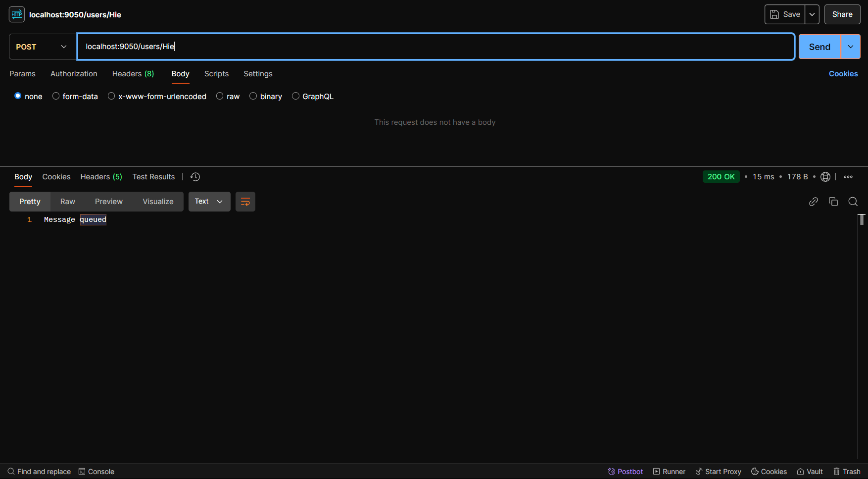The width and height of the screenshot is (868, 479).
Task: Open Cookies manager in status bar
Action: [769, 472]
